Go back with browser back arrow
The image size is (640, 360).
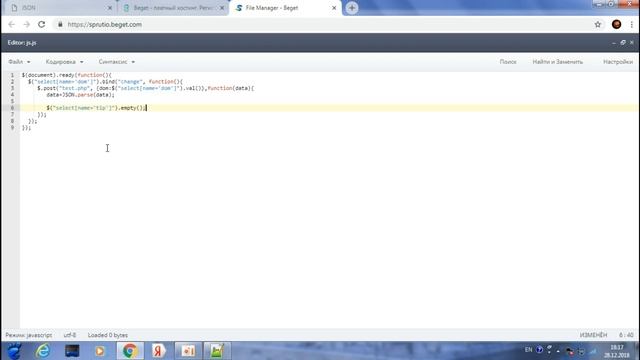click(x=11, y=24)
